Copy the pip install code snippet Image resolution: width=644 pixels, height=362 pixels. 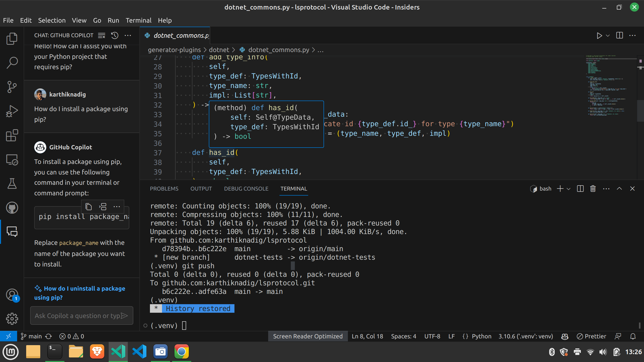pos(89,206)
